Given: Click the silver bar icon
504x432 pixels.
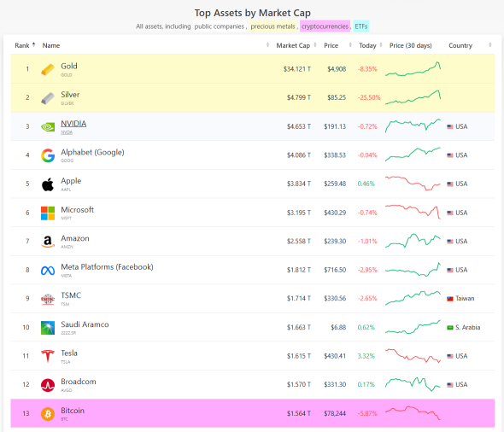Looking at the screenshot, I should (48, 98).
